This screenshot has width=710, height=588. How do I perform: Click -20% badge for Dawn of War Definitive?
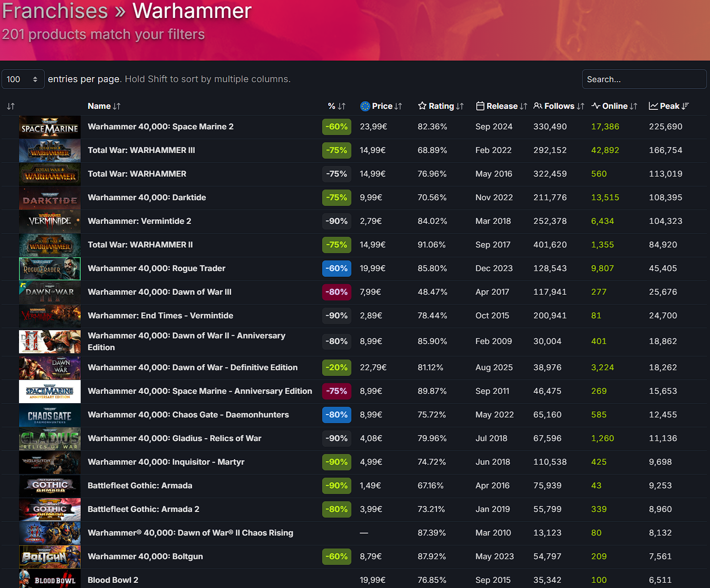tap(337, 367)
